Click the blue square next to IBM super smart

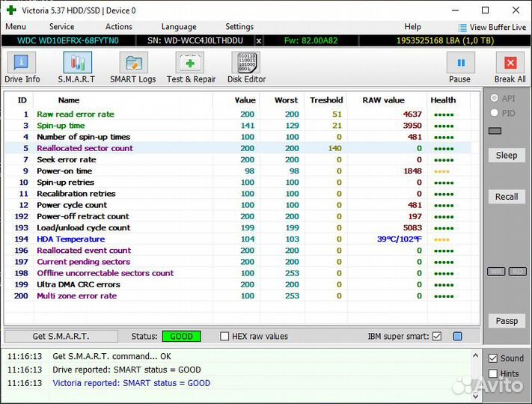(x=457, y=337)
